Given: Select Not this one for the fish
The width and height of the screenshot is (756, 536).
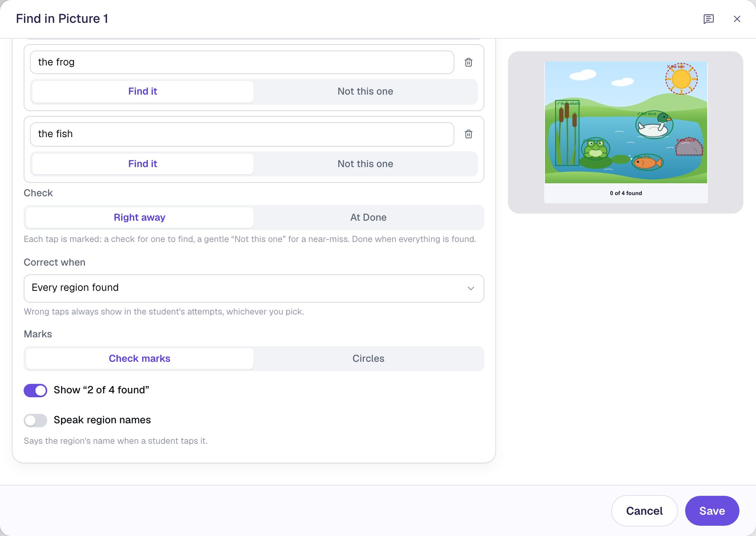Looking at the screenshot, I should pyautogui.click(x=365, y=164).
